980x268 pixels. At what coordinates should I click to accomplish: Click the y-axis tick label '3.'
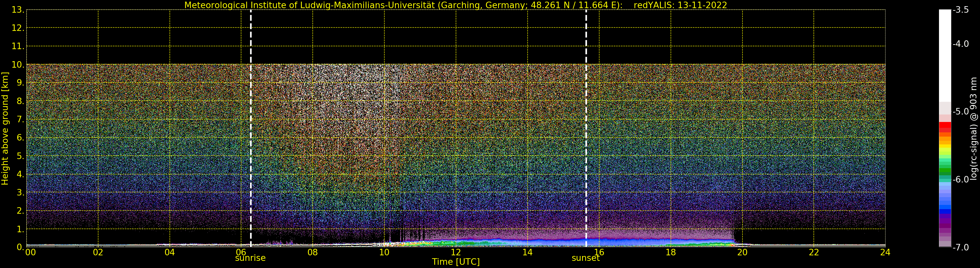pos(21,192)
